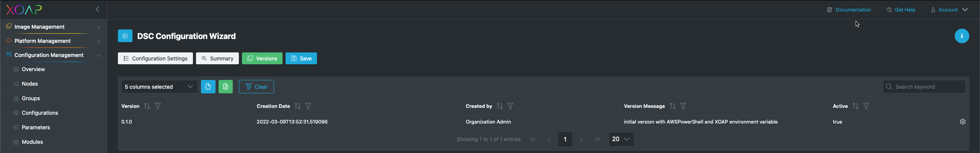
Task: Focus the Search keyword field
Action: coord(924,87)
